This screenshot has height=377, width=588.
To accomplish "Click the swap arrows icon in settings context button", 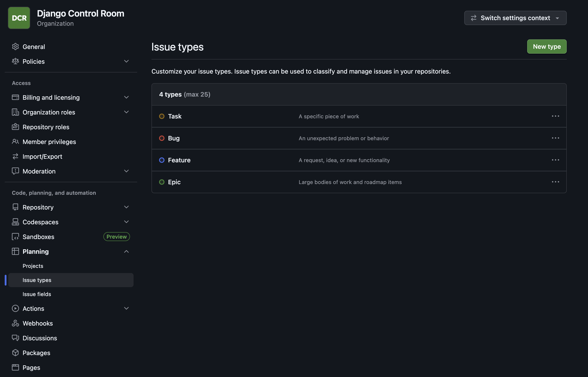I will point(474,18).
